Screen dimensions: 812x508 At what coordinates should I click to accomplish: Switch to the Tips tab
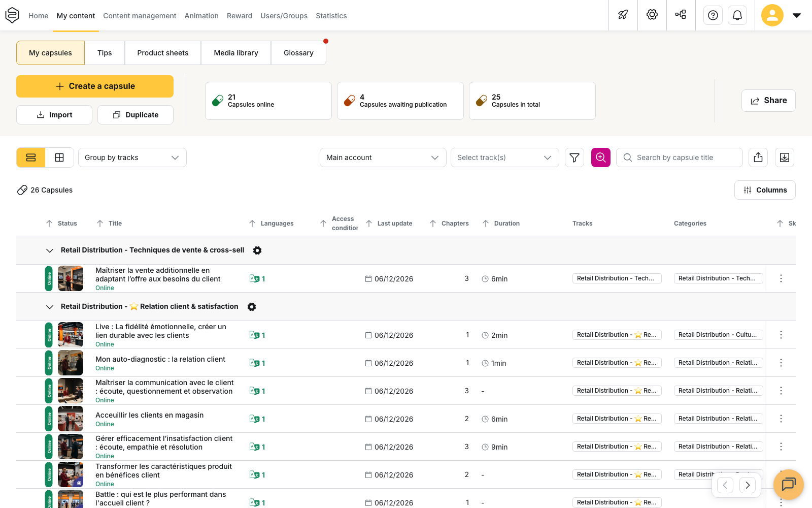coord(105,53)
